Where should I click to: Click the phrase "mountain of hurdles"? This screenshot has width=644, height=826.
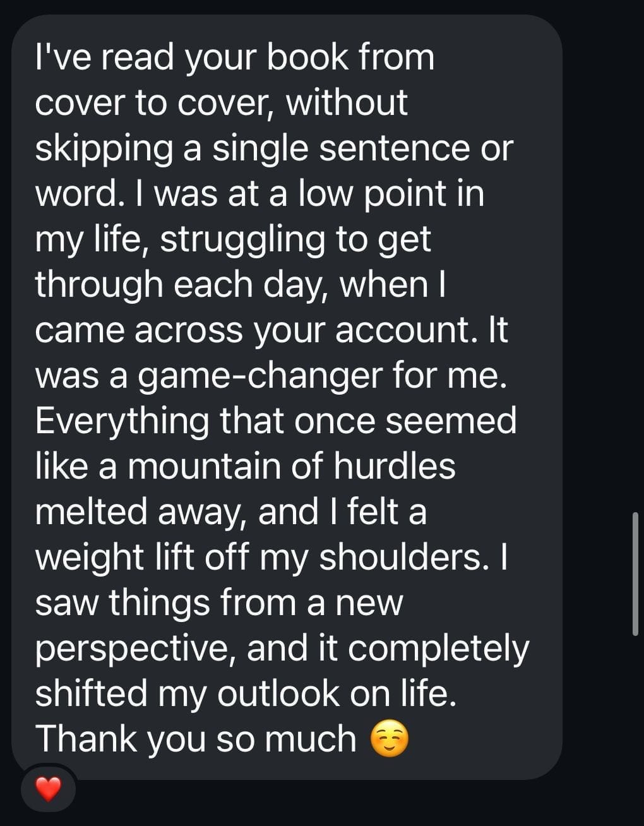click(291, 467)
